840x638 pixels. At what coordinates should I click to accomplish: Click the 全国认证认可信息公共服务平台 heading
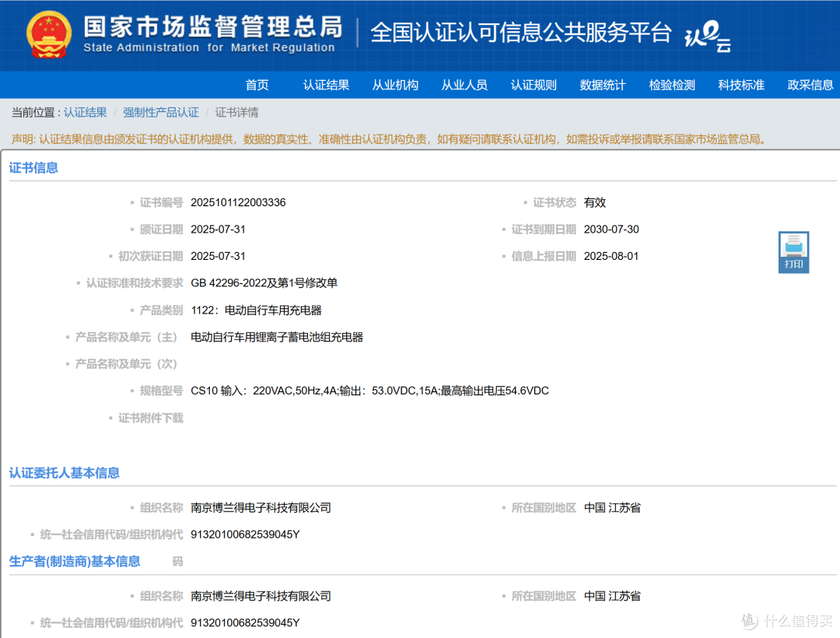click(520, 33)
